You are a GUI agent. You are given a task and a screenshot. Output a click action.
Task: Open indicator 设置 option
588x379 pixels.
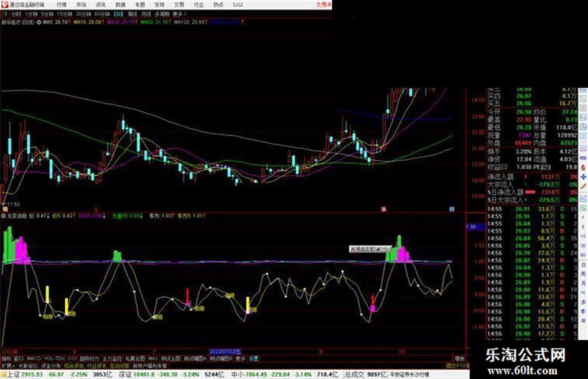click(x=253, y=358)
